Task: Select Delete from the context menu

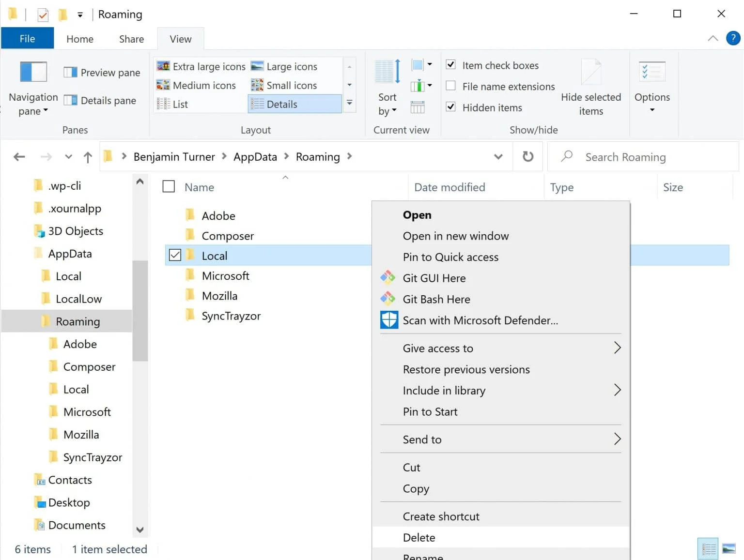Action: tap(418, 537)
